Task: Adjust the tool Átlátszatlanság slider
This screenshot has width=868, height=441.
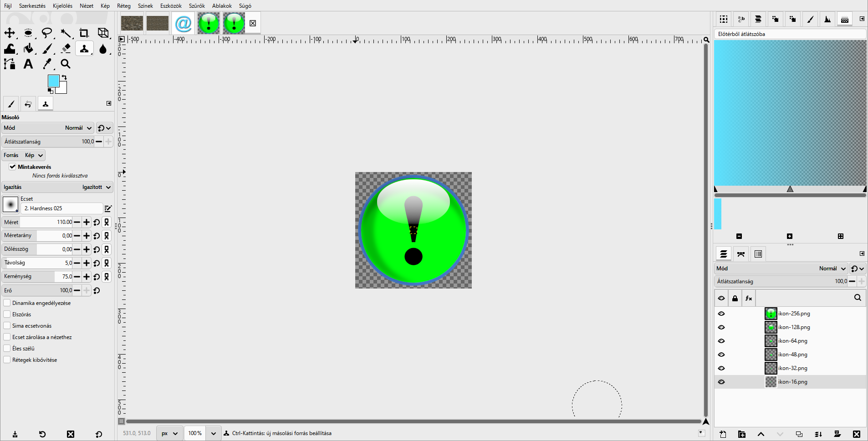Action: (x=48, y=142)
